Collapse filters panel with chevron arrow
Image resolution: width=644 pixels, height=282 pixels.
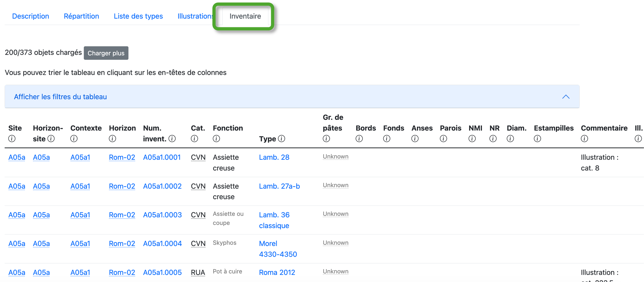(x=566, y=97)
